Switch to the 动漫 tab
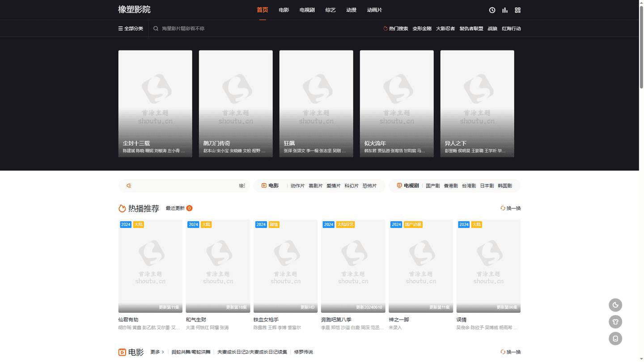Viewport: 644px width, 362px height. pos(352,10)
